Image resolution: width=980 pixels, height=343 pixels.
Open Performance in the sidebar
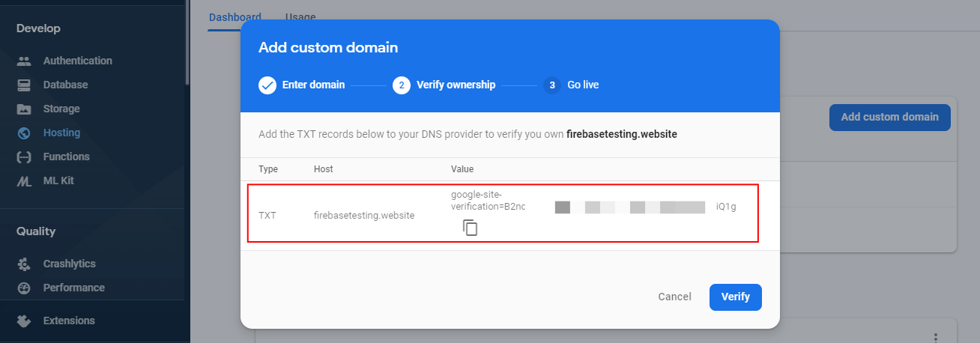coord(74,288)
